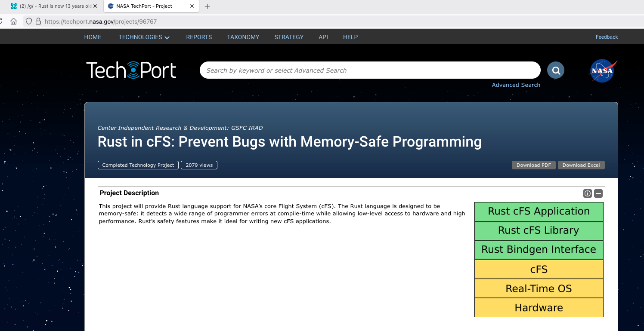
Task: Close the NASA TechPort tab
Action: (192, 6)
